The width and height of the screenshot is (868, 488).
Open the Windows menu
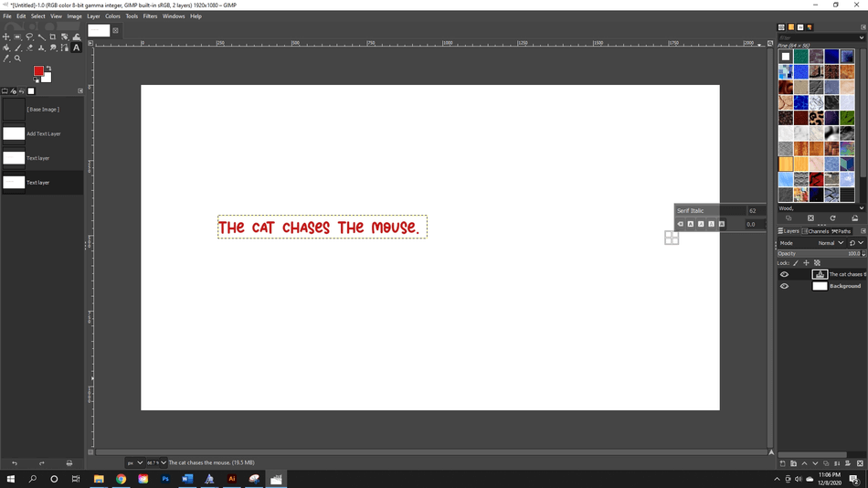click(174, 16)
